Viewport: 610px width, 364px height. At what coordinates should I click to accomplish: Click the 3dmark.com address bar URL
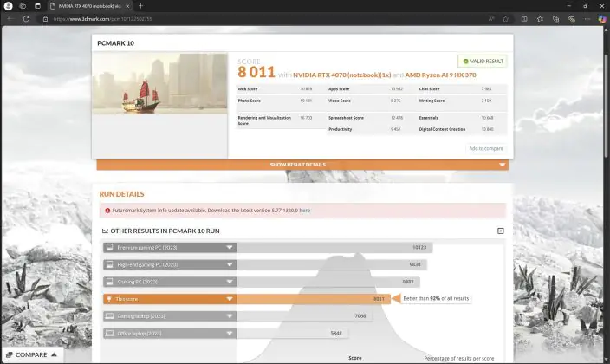pyautogui.click(x=103, y=19)
